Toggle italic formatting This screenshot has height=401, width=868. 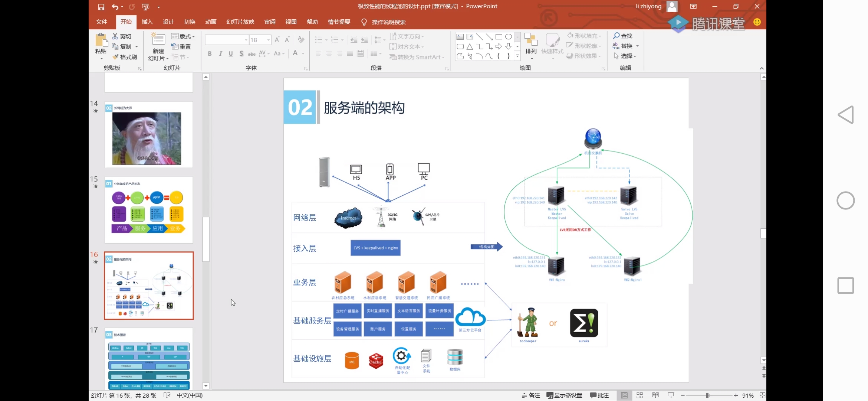pos(220,53)
